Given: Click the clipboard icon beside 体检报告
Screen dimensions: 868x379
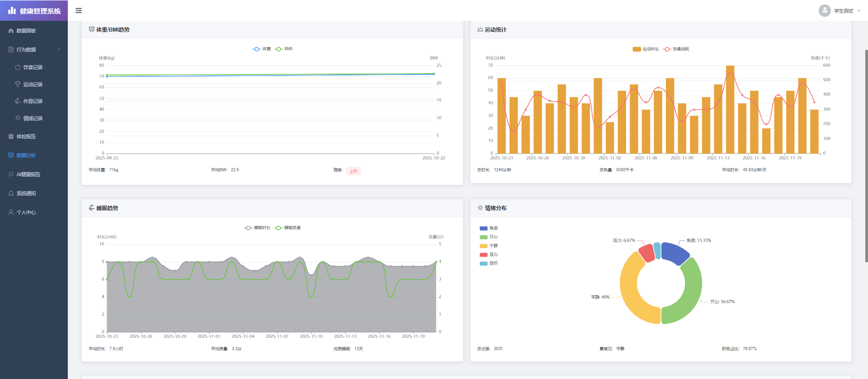Looking at the screenshot, I should 11,136.
